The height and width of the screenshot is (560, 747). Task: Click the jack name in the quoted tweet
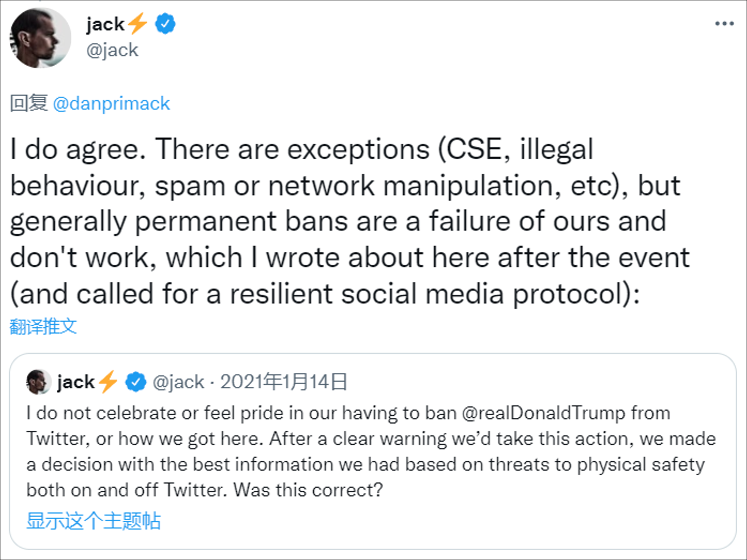(76, 382)
